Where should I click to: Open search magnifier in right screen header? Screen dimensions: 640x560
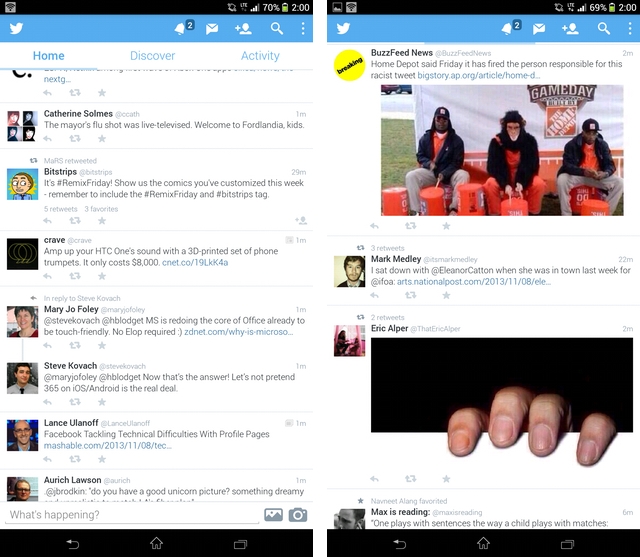point(604,29)
